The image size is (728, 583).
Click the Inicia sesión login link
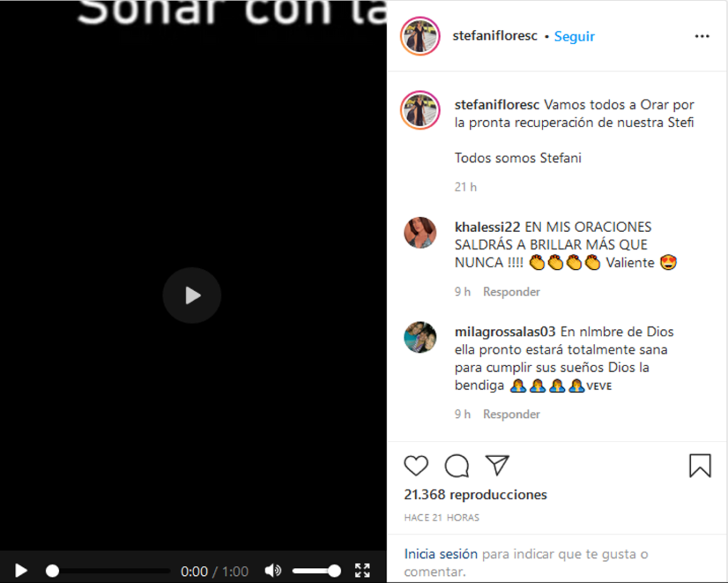tap(441, 554)
